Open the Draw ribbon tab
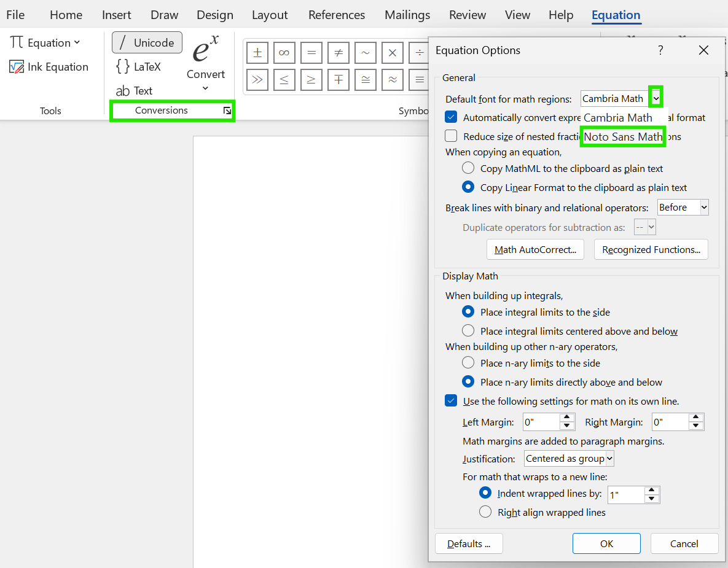728x568 pixels. 164,15
